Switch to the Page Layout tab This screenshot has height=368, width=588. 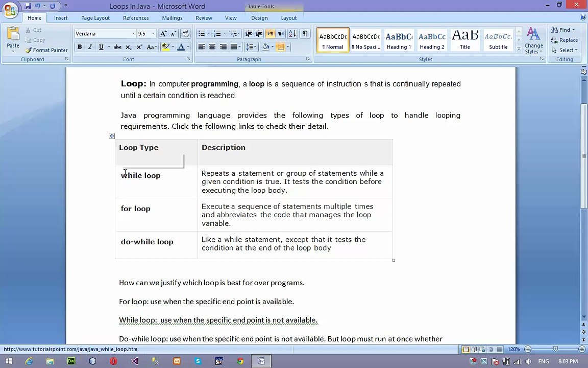pyautogui.click(x=95, y=18)
